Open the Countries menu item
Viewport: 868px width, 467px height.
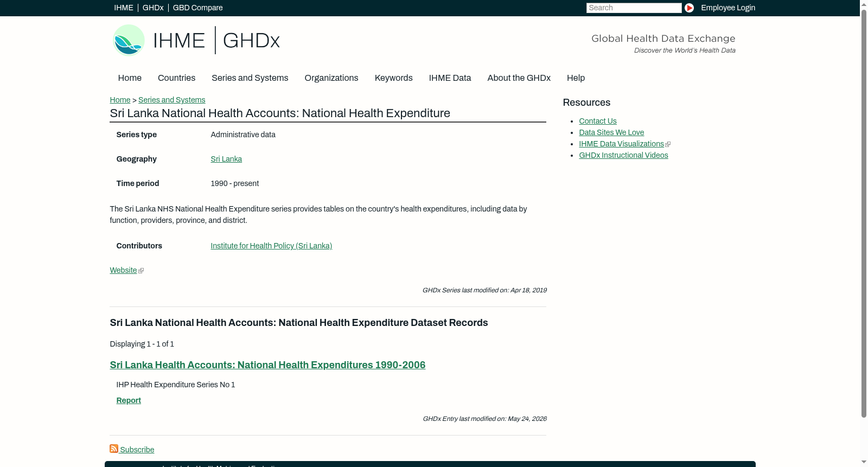(x=176, y=78)
